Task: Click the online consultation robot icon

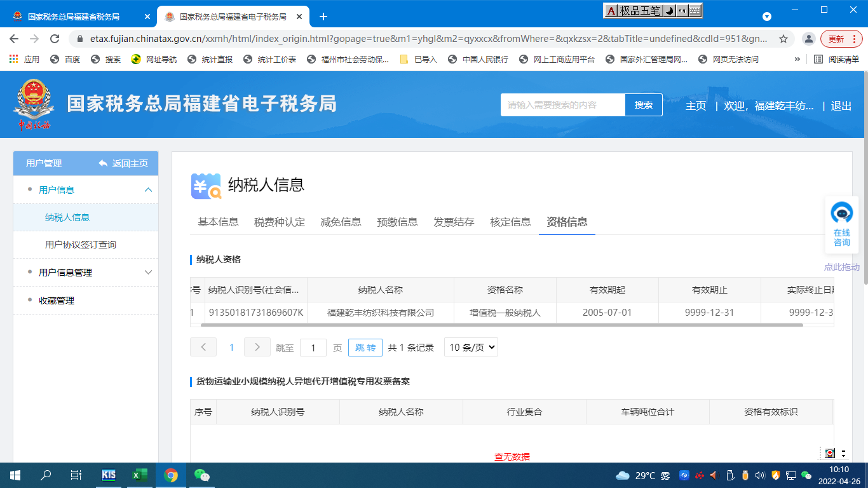Action: click(842, 213)
